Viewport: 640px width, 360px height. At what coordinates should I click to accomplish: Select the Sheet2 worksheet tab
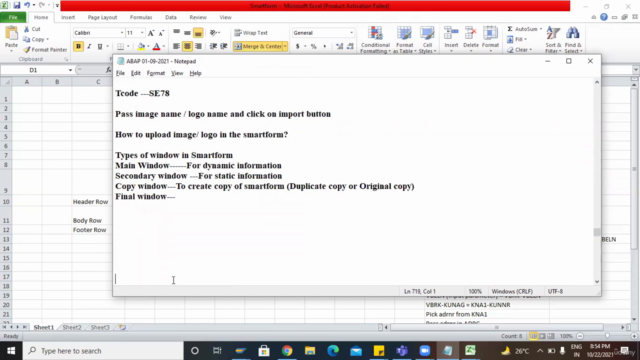pyautogui.click(x=72, y=327)
